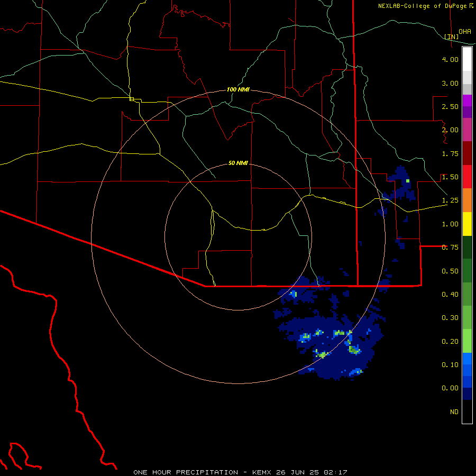Click the ND legend label

coord(454,412)
